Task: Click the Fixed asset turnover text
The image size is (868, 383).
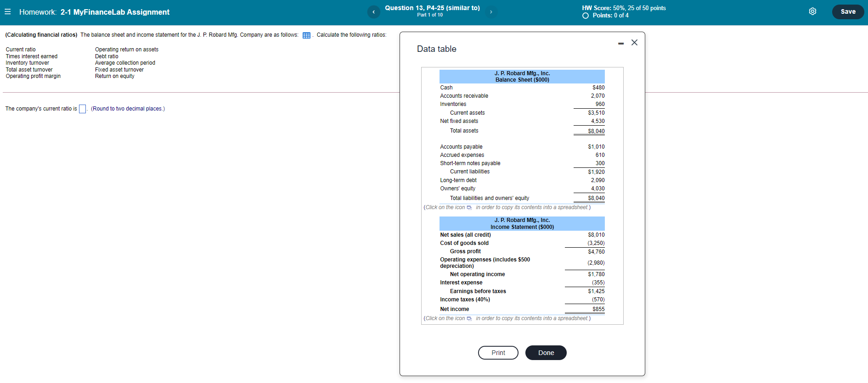Action: [119, 70]
